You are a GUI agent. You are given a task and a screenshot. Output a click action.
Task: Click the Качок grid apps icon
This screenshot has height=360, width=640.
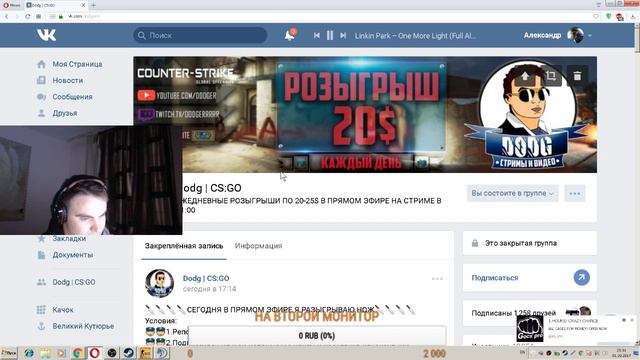coord(41,310)
